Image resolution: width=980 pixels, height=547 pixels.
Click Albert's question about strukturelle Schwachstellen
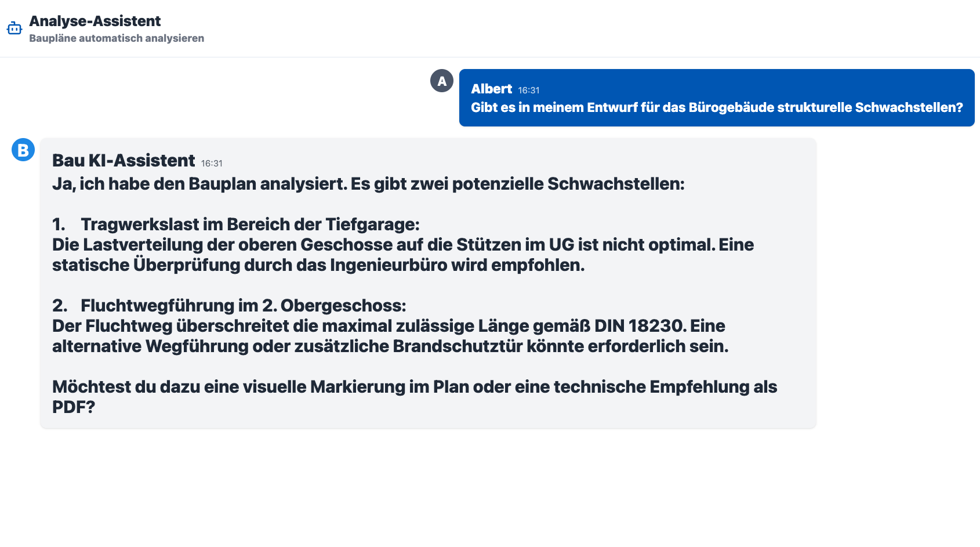717,107
